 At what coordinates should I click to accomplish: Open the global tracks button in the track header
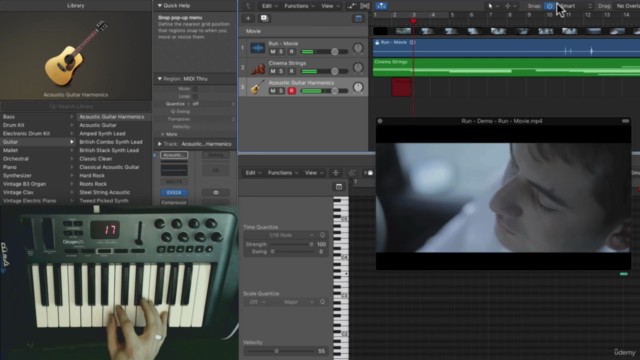click(x=358, y=18)
